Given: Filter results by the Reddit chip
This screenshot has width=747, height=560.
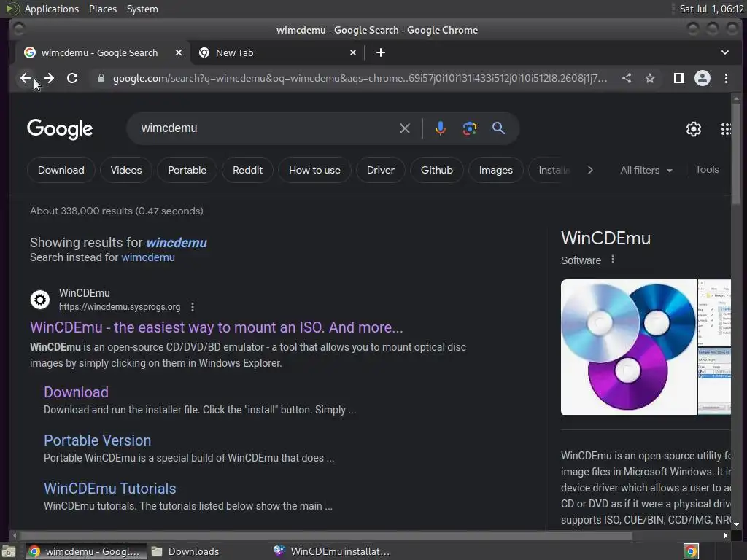Looking at the screenshot, I should tap(248, 171).
